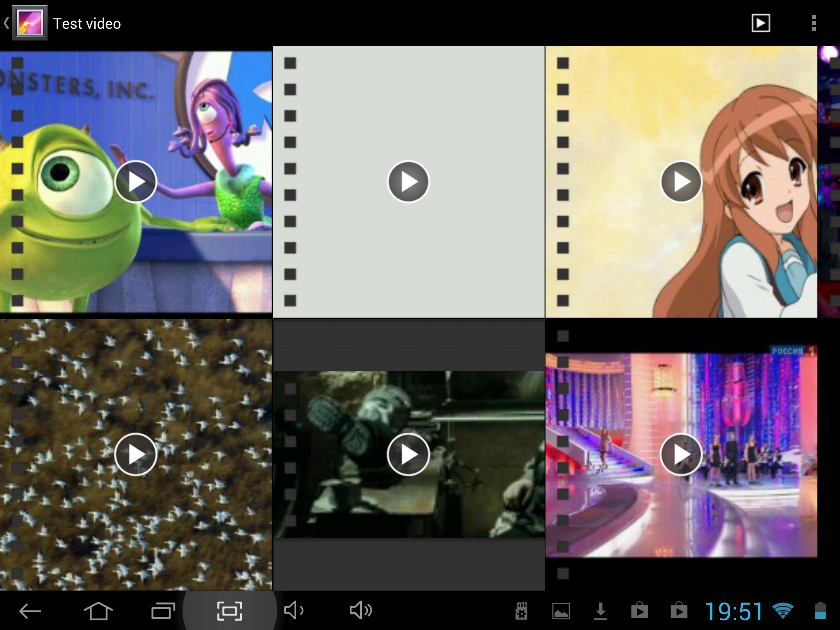Lower volume with the volume-down icon

point(294,610)
